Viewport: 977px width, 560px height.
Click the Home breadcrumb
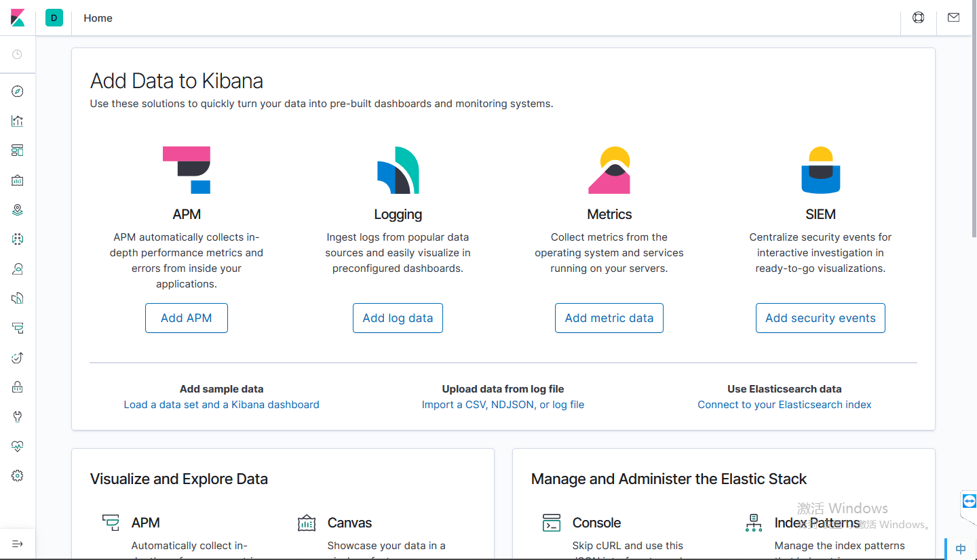[x=98, y=18]
